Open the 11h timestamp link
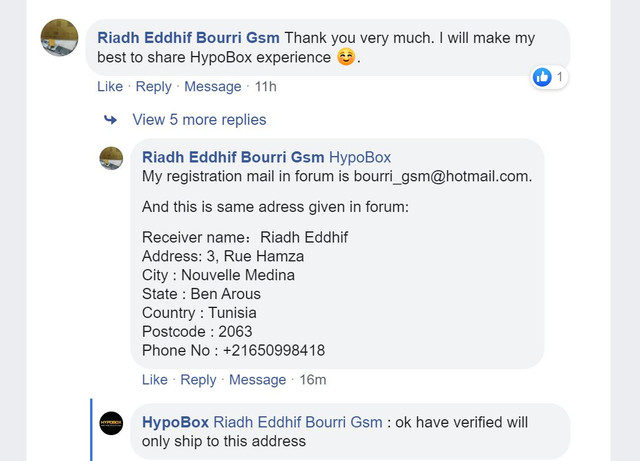Image resolution: width=640 pixels, height=461 pixels. point(265,87)
